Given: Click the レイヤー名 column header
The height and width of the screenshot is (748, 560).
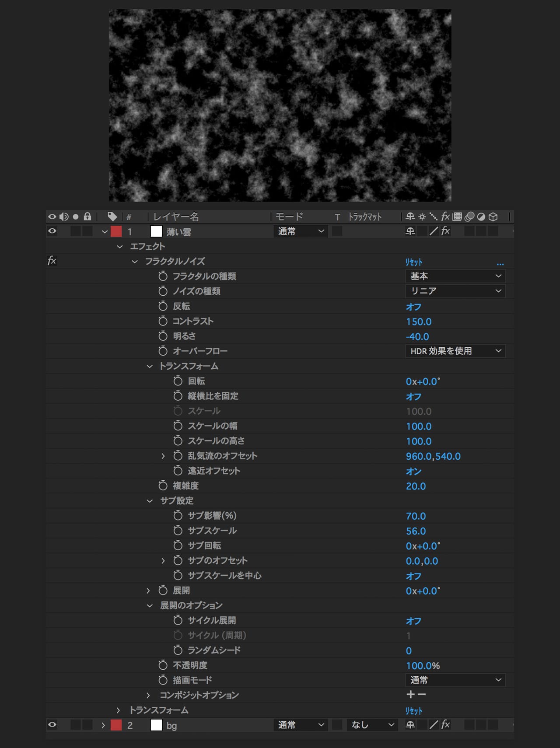Looking at the screenshot, I should [x=176, y=217].
